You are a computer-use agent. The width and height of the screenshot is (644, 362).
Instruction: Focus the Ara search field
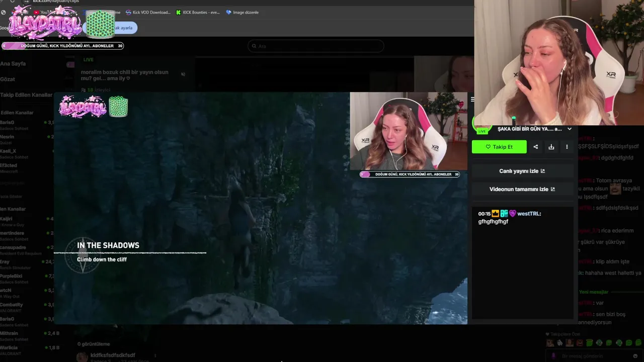(315, 46)
